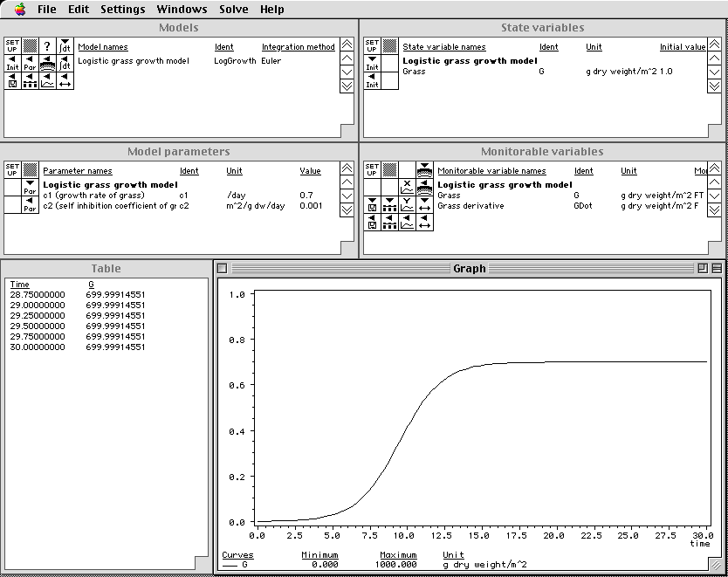The height and width of the screenshot is (577, 728).
Task: Click the left-arrow Par icon in Model parameters
Action: (x=31, y=204)
